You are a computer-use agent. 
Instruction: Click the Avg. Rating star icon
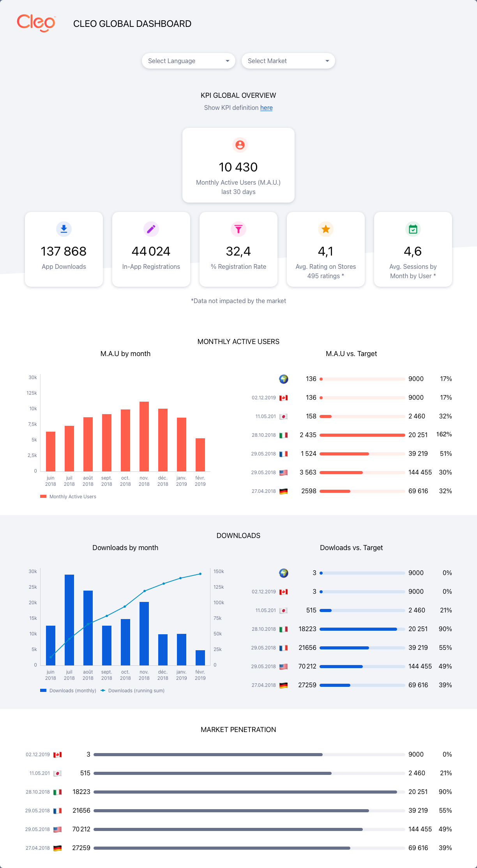click(x=326, y=229)
